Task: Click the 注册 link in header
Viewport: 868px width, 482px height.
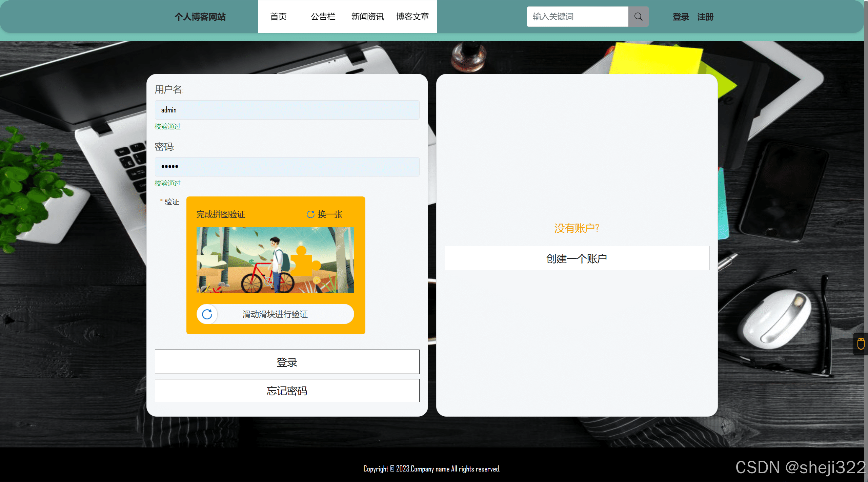Action: point(705,17)
